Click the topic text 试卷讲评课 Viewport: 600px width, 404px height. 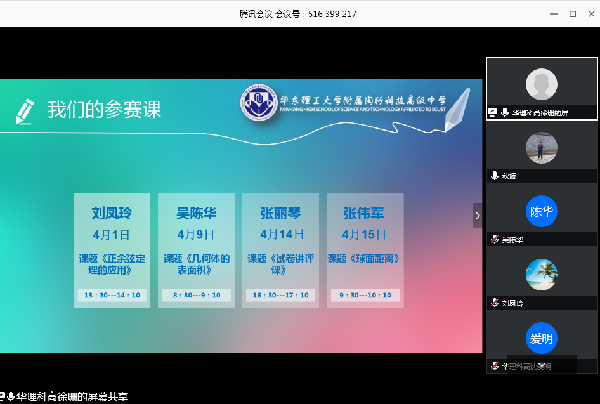point(280,264)
